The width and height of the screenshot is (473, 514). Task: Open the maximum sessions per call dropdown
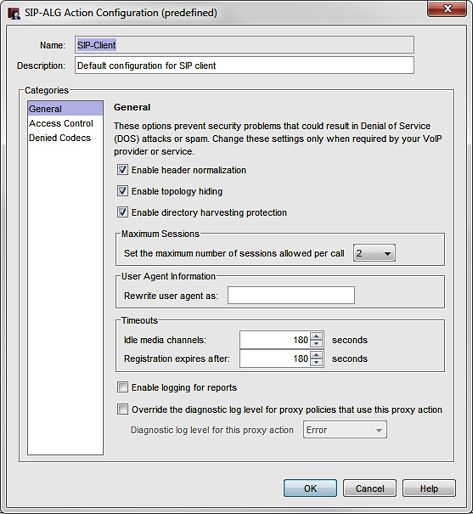(x=374, y=253)
